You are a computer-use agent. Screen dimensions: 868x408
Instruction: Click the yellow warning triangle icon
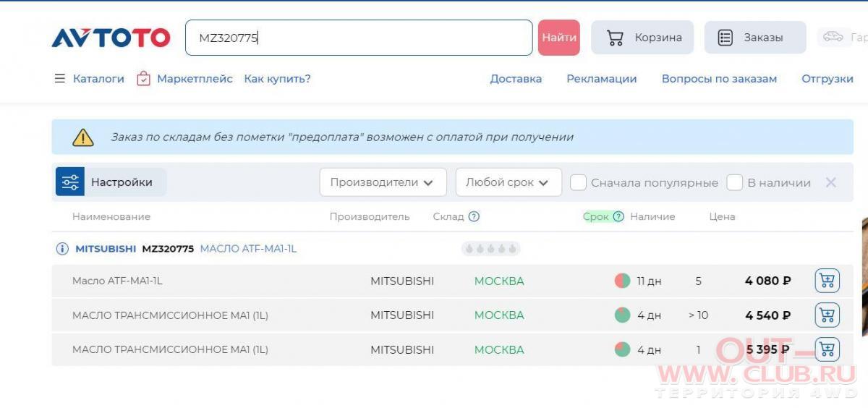point(83,137)
